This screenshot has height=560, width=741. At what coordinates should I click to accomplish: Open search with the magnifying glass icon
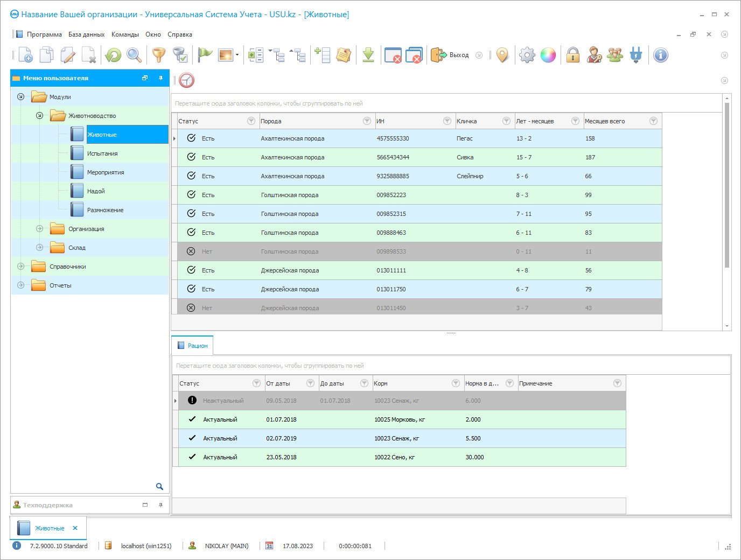(x=134, y=55)
